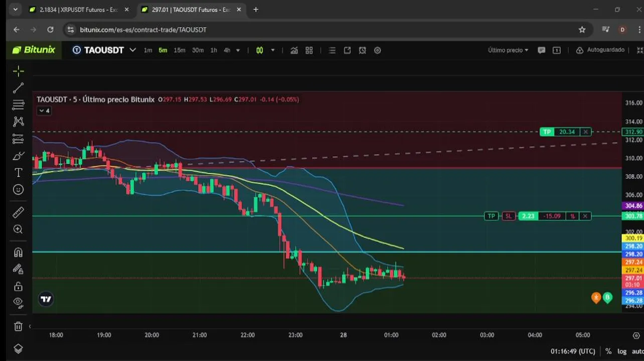Click the orange download marker on chart

point(596,297)
